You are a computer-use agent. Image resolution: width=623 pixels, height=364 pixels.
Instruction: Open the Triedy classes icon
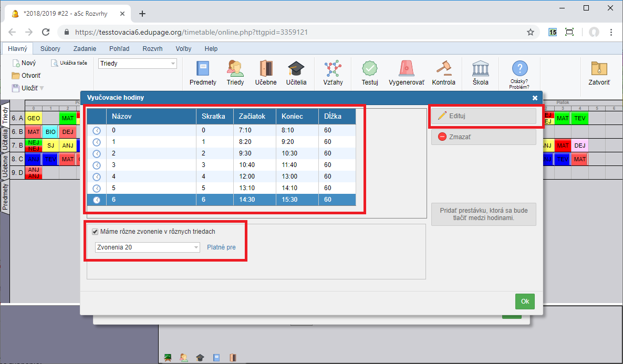235,73
